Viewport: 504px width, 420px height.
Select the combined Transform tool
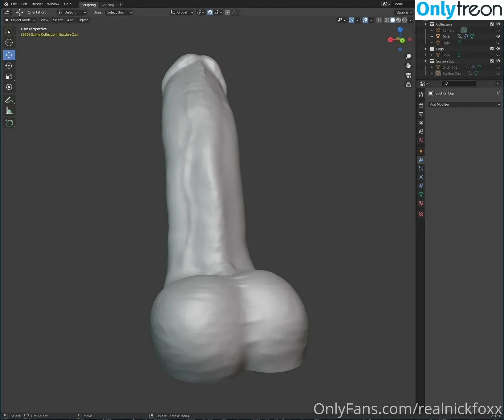[x=9, y=87]
